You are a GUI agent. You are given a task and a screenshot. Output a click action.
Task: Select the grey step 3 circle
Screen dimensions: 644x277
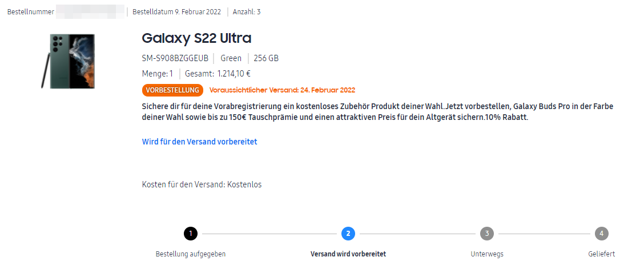[486, 234]
